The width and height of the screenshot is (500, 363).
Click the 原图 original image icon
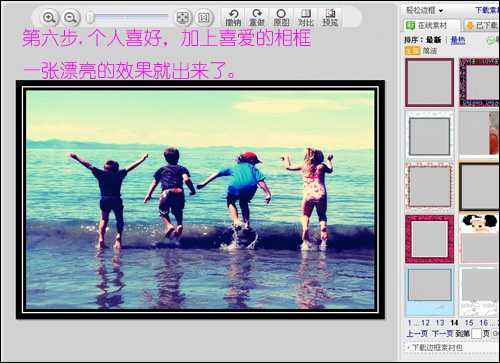[281, 18]
